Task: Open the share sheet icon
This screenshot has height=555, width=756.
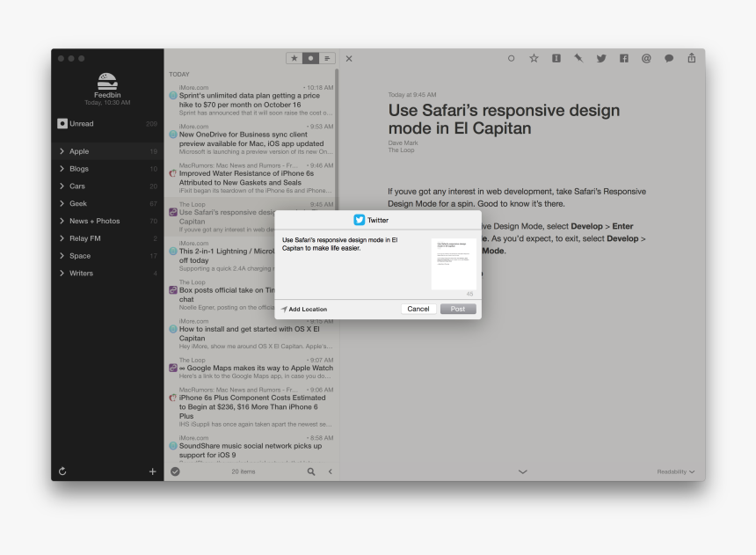Action: (692, 58)
